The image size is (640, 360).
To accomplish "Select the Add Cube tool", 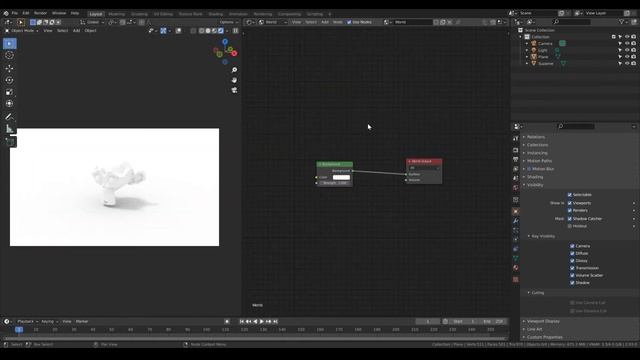I will tap(9, 142).
